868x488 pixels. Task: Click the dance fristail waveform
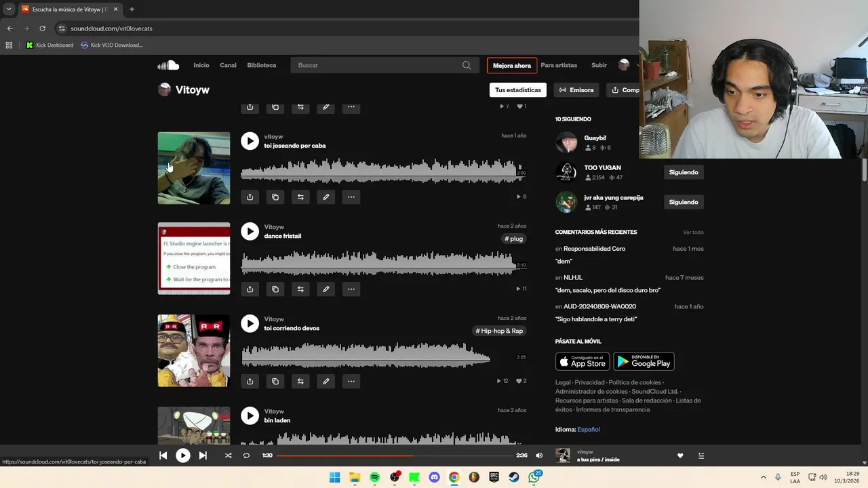point(383,262)
